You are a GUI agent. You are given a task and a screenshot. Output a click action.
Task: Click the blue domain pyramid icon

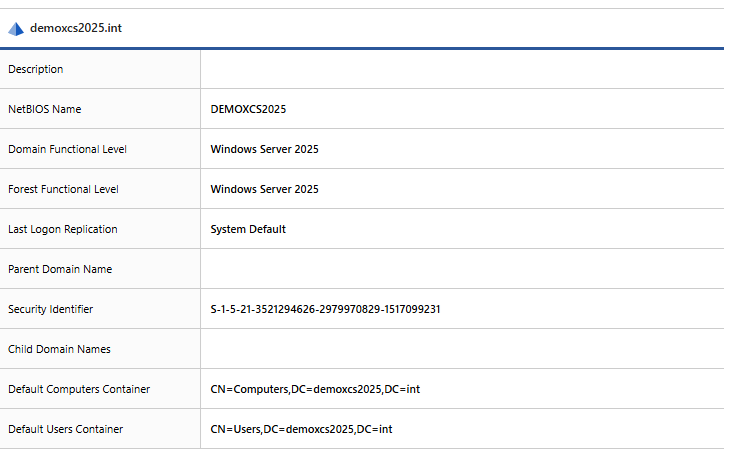click(15, 28)
